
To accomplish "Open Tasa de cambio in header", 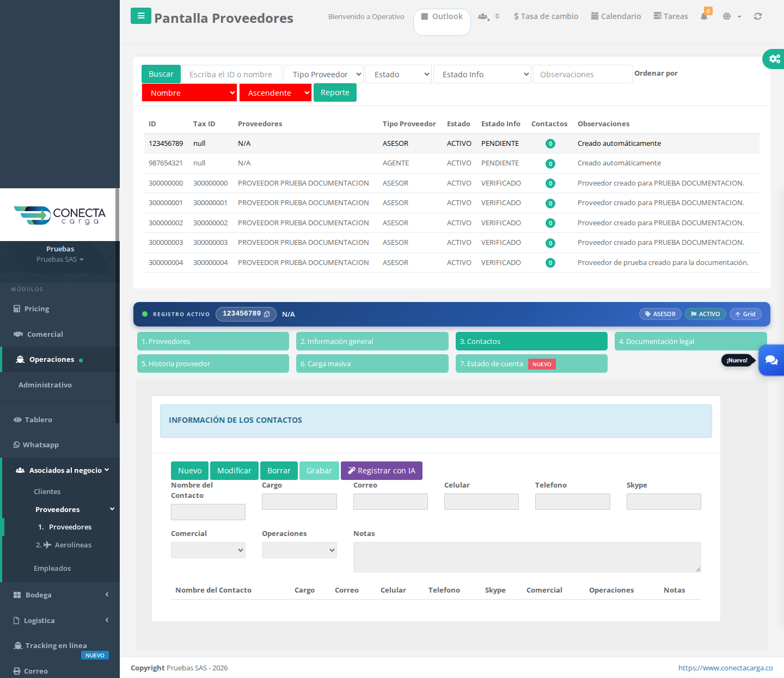I will point(546,16).
